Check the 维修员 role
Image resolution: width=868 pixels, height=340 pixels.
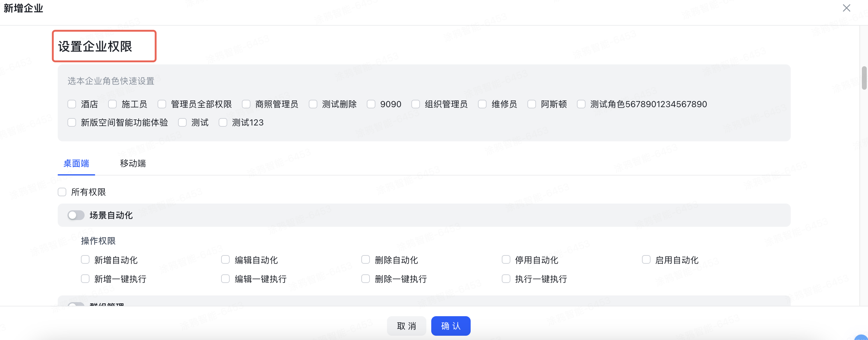(482, 104)
